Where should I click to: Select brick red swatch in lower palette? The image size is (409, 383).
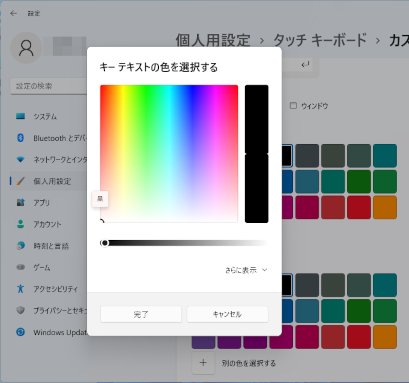pyautogui.click(x=333, y=337)
